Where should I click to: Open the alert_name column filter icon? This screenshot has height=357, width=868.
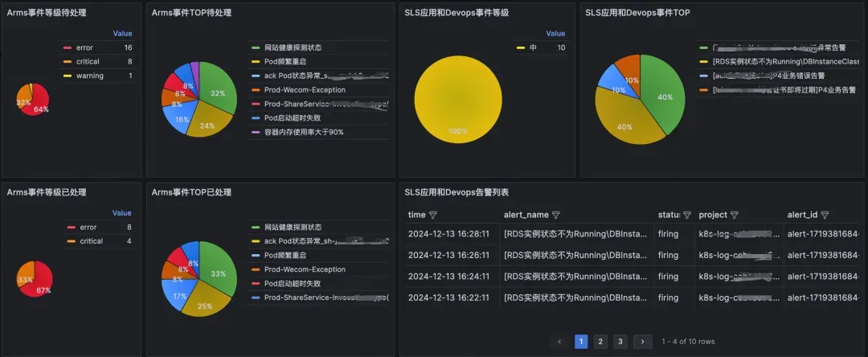coord(556,215)
